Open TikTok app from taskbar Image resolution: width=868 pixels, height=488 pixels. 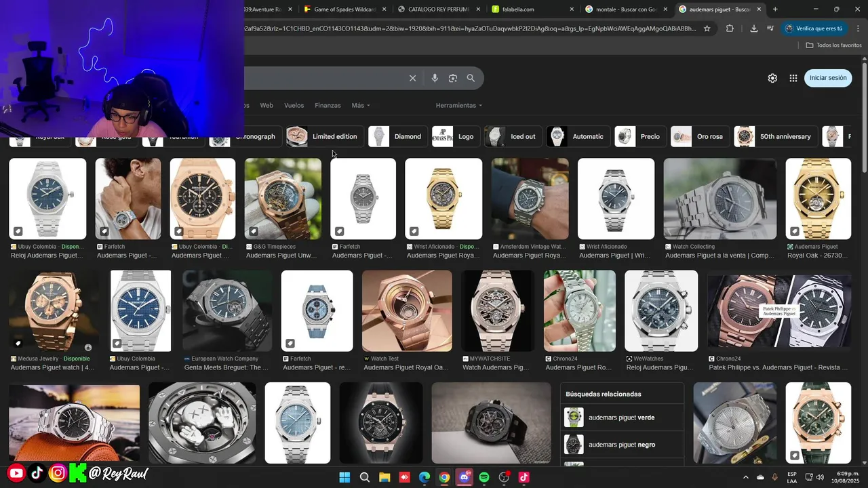(x=524, y=477)
